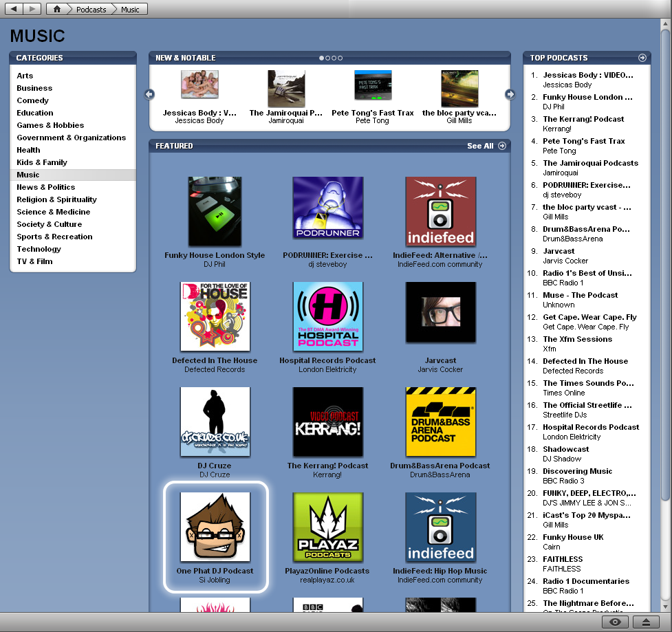Click the left carousel arrow
672x632 pixels.
pos(149,94)
